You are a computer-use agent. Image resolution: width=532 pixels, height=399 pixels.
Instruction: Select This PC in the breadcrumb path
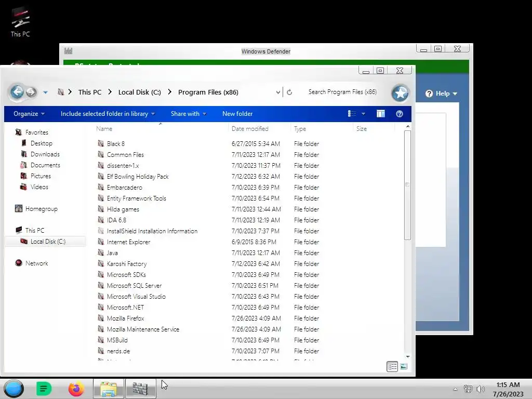pos(90,92)
